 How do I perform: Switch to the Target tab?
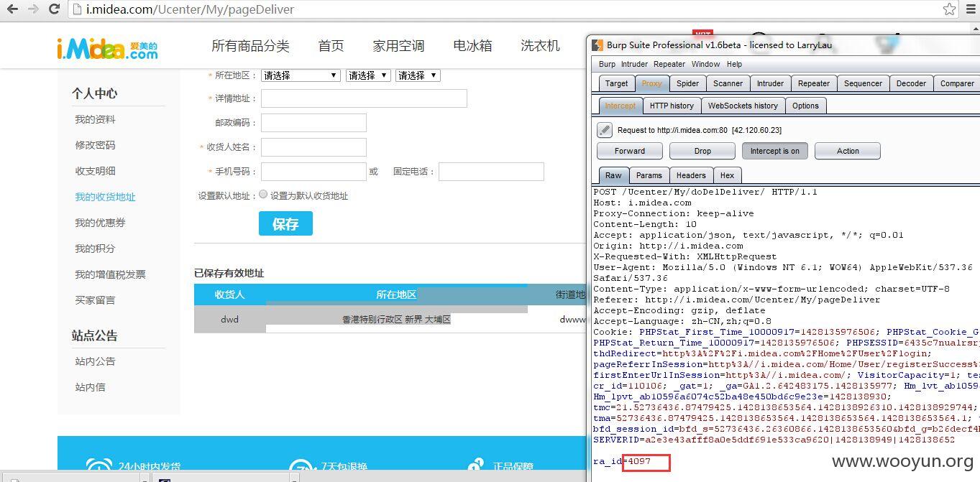point(616,83)
